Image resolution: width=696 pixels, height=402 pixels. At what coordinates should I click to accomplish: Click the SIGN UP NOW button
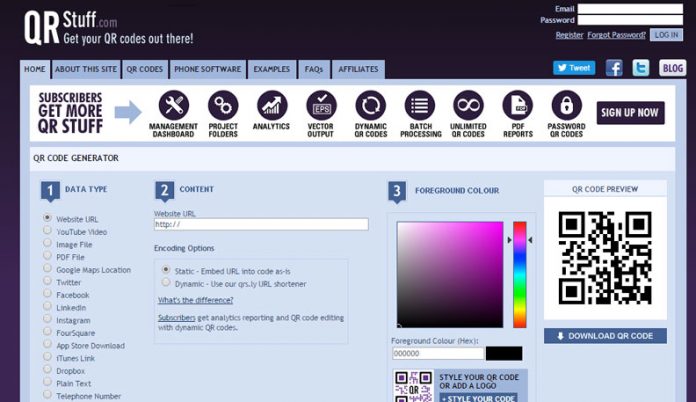pyautogui.click(x=630, y=113)
